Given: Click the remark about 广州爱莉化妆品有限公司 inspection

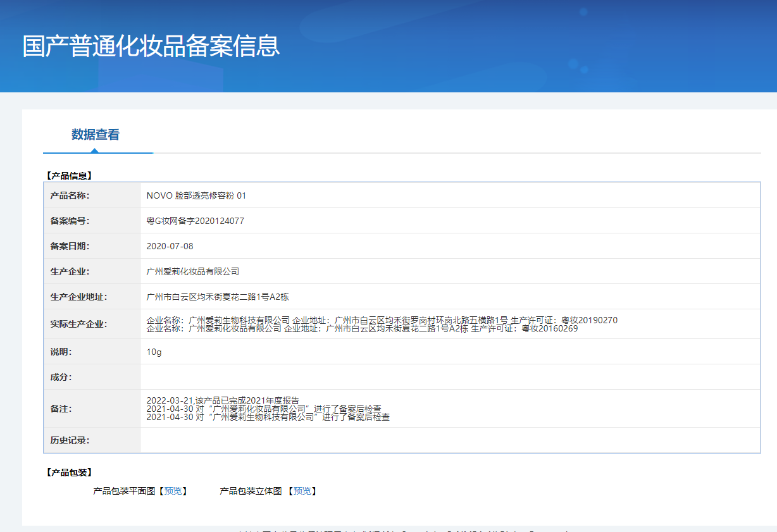Looking at the screenshot, I should 264,409.
